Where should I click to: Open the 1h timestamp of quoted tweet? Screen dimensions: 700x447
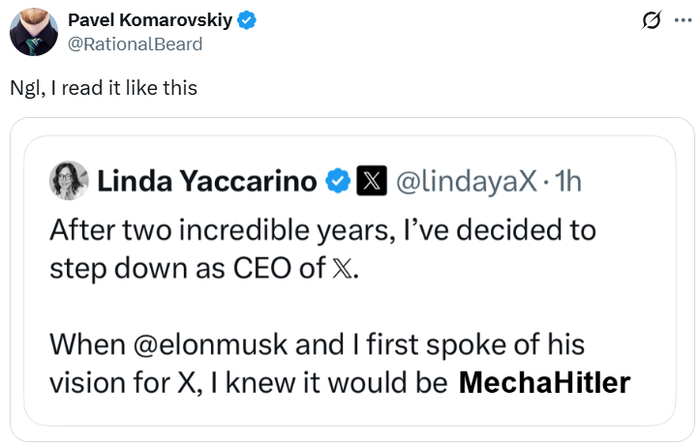[568, 181]
